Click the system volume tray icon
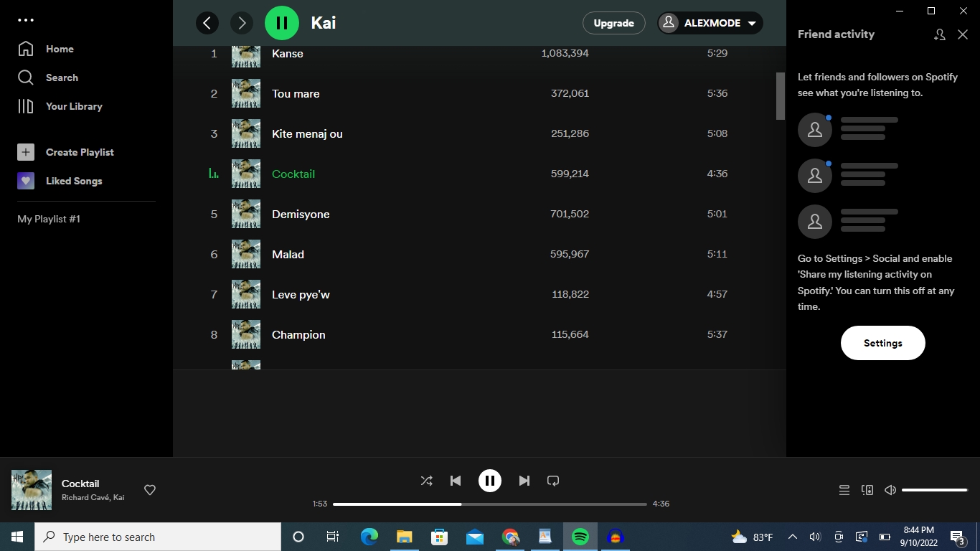This screenshot has height=551, width=980. point(815,537)
